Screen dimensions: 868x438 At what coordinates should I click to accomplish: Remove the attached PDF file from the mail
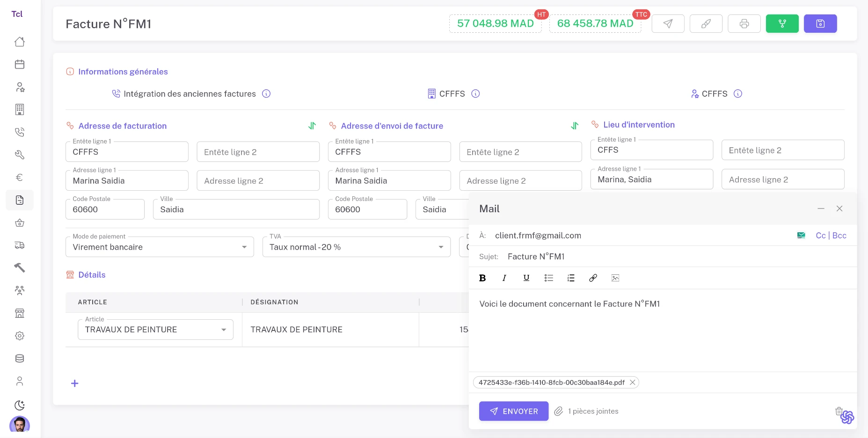[x=632, y=382]
